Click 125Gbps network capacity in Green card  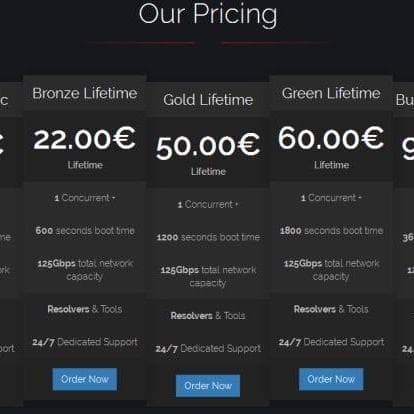coord(331,270)
